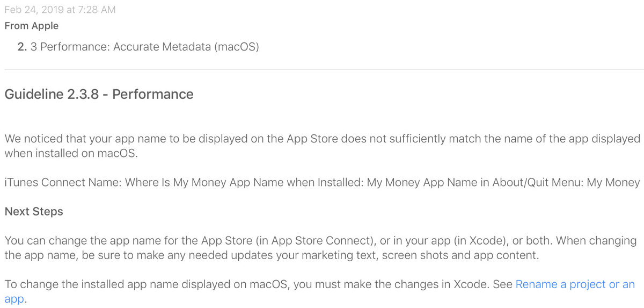Open the "Rename a project or an" link
The height and width of the screenshot is (308, 644).
click(575, 284)
